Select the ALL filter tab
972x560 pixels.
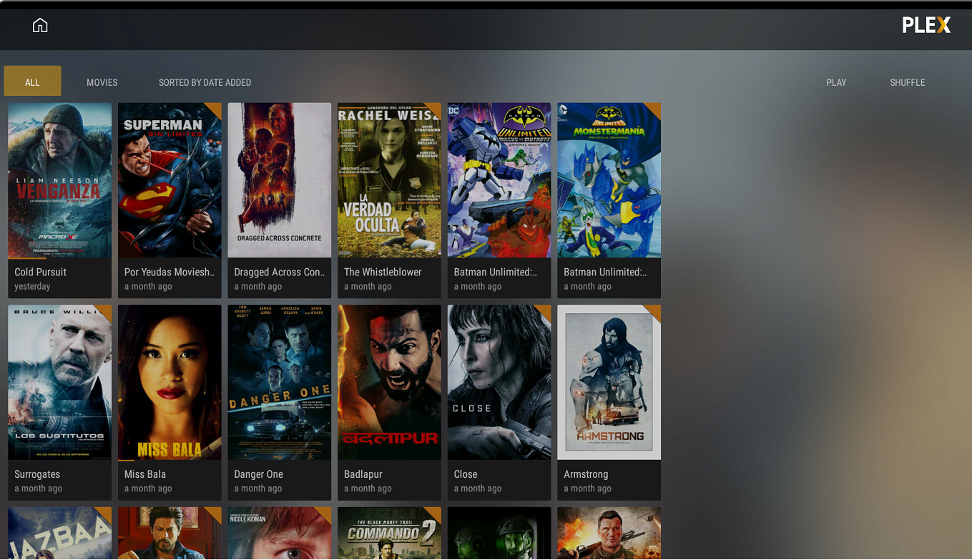(x=32, y=82)
